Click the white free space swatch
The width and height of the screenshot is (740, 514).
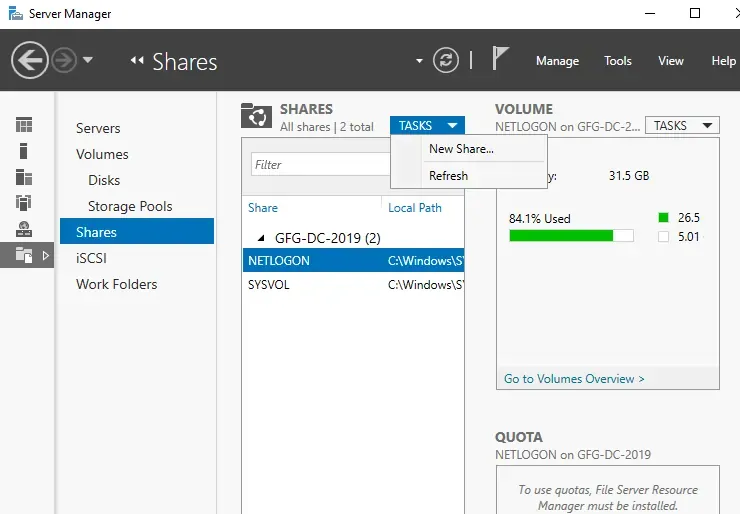[664, 236]
